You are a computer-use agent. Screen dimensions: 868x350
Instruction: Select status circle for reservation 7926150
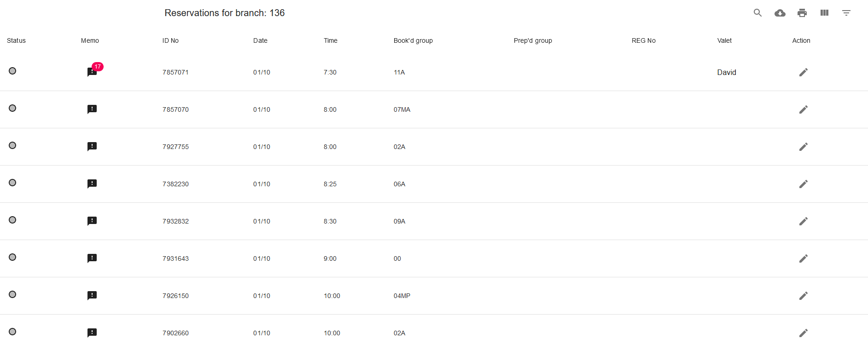pos(12,294)
